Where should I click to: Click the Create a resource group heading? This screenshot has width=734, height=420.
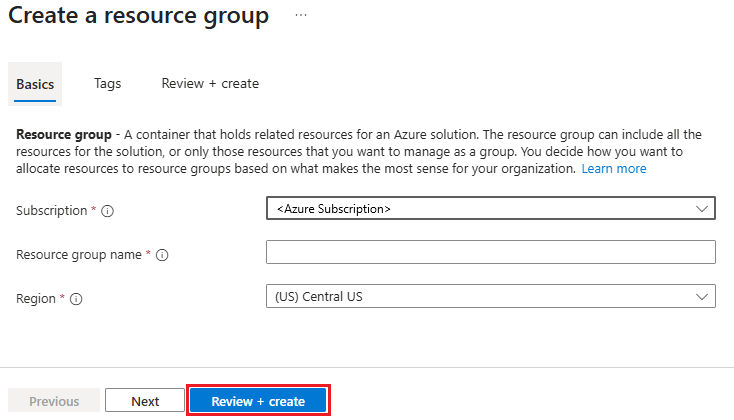coord(139,16)
